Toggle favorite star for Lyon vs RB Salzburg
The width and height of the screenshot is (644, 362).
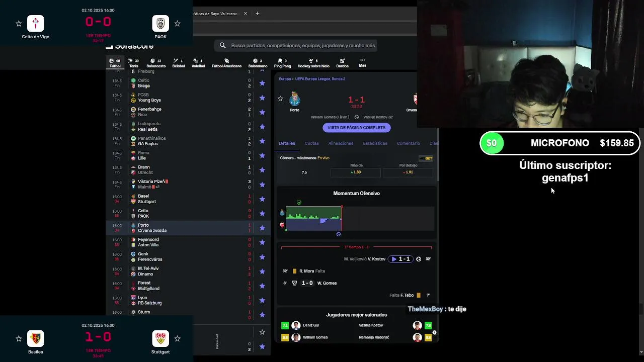pyautogui.click(x=262, y=300)
